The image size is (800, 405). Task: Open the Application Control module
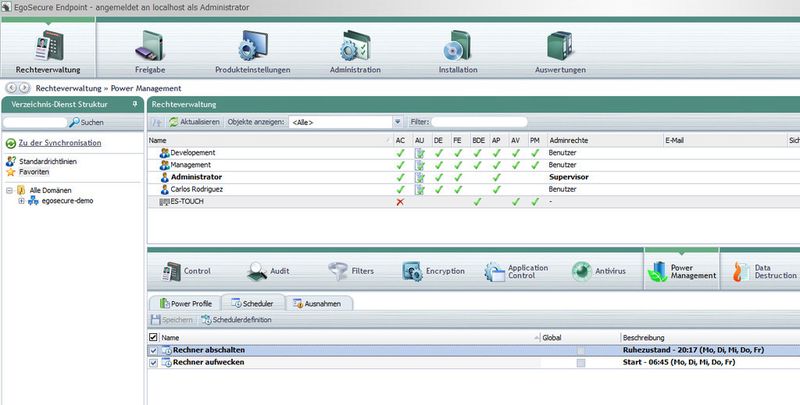[516, 271]
